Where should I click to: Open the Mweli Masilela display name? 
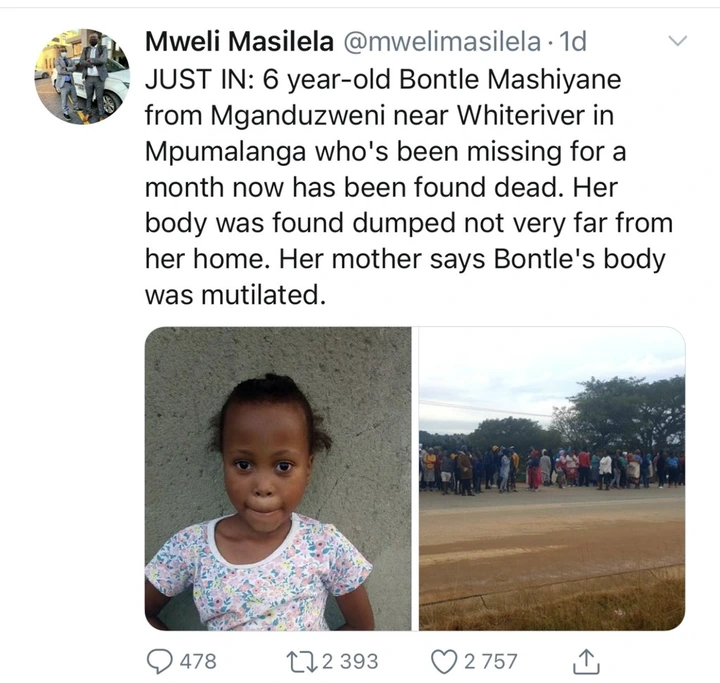[x=239, y=41]
